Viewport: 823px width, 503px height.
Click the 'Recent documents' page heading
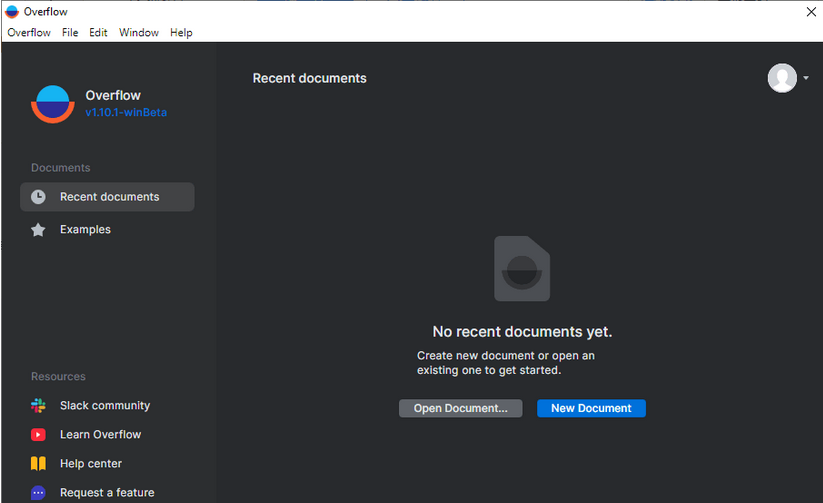point(310,78)
